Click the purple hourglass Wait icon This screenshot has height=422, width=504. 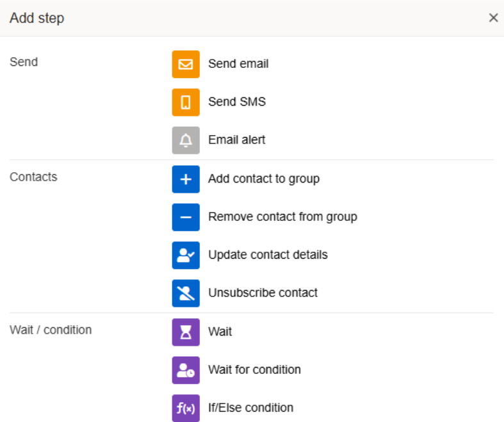tap(186, 332)
